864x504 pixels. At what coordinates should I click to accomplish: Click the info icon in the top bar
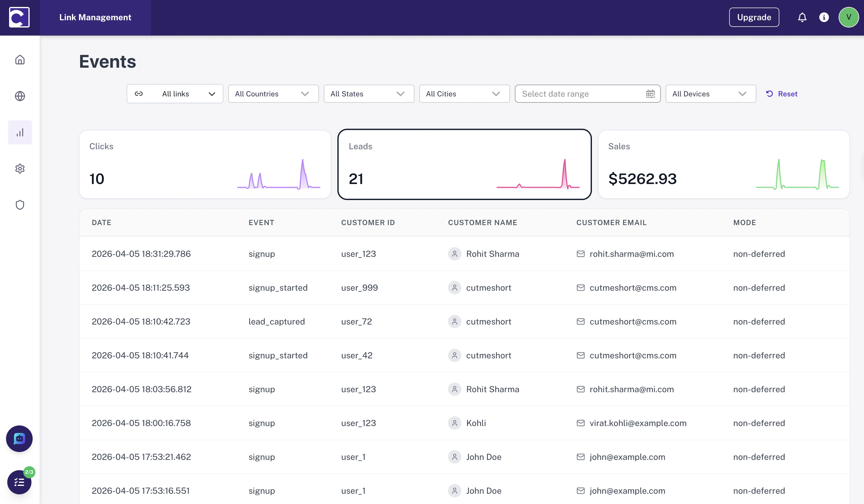[x=824, y=17]
